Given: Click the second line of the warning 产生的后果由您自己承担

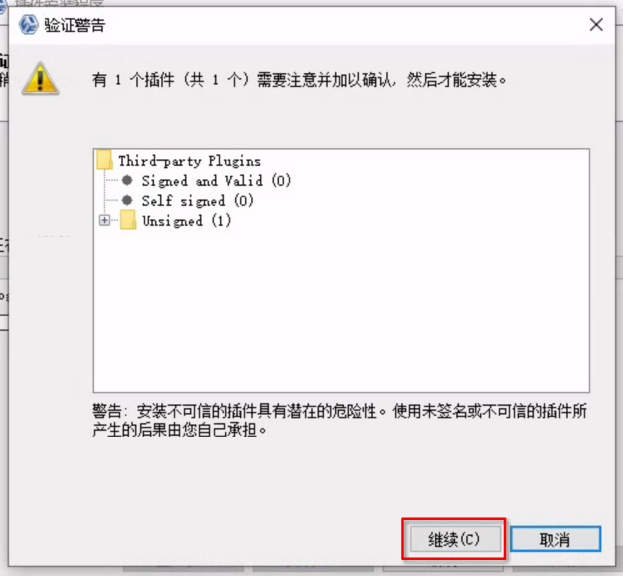Looking at the screenshot, I should pyautogui.click(x=179, y=430).
